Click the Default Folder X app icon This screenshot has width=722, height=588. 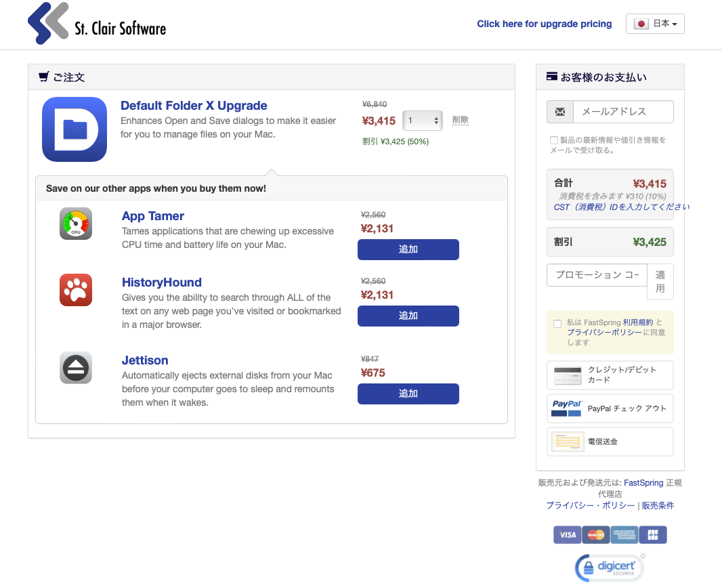pyautogui.click(x=75, y=129)
